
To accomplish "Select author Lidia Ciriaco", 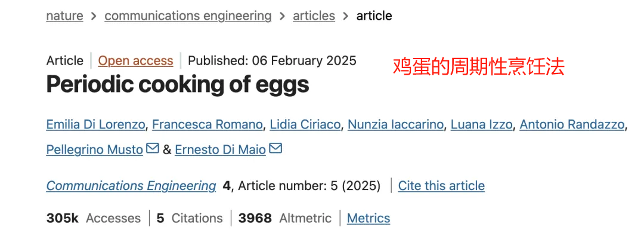I will [305, 124].
